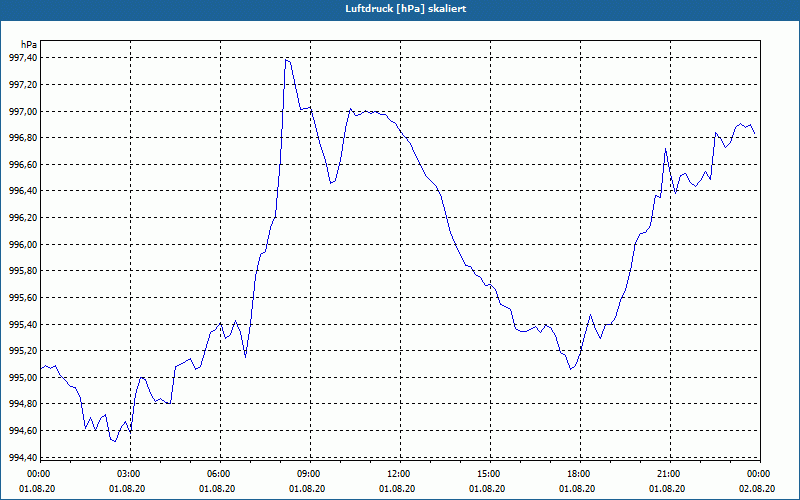Viewport: 800px width, 500px height.
Task: Click the hPa unit label
Action: tap(29, 44)
